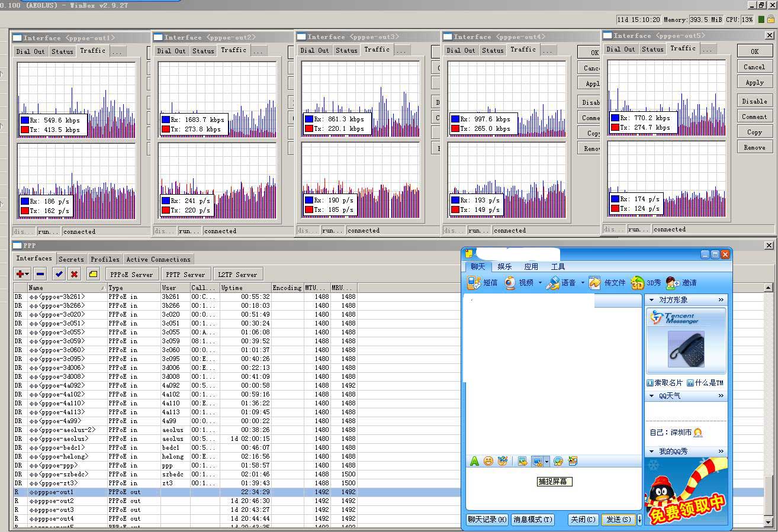
Task: Open send options arrow beside 发送 button
Action: (639, 519)
